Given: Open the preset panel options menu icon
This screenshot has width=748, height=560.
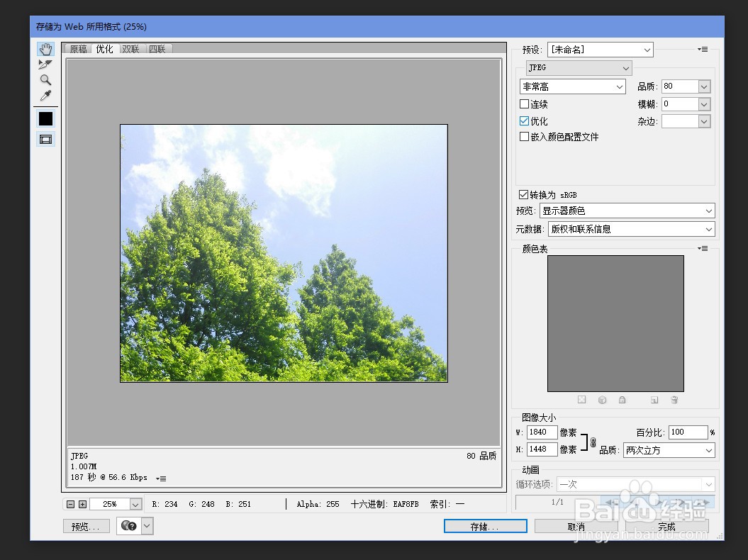Looking at the screenshot, I should [703, 49].
